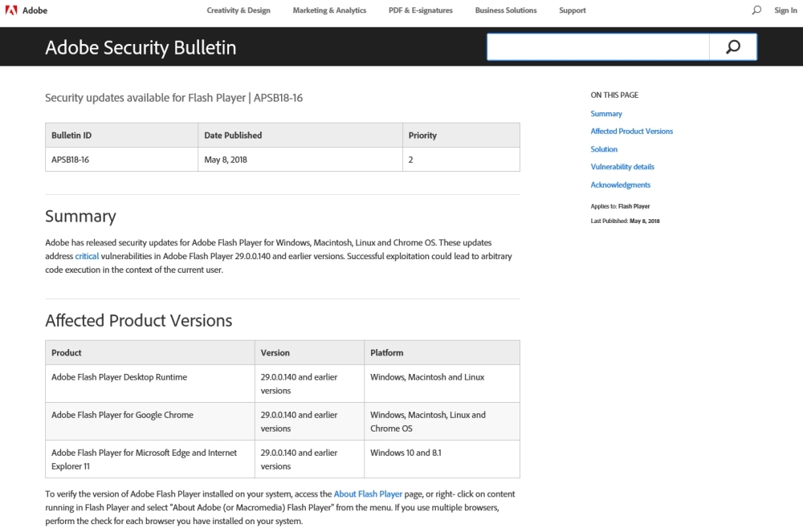Click 'Windows, Macintosh and Linux' platform cell
Viewport: 803px width, 532px height.
tap(442, 384)
